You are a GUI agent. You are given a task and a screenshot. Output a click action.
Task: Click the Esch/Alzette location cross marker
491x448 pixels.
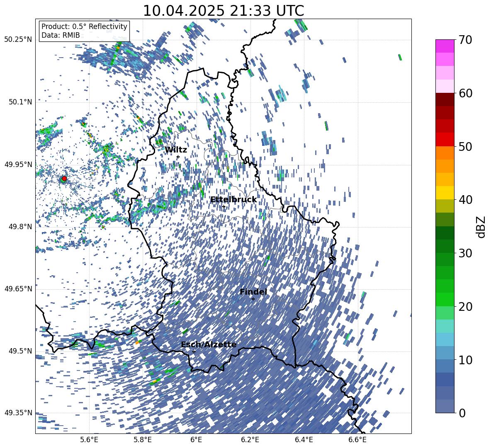pyautogui.click(x=194, y=351)
